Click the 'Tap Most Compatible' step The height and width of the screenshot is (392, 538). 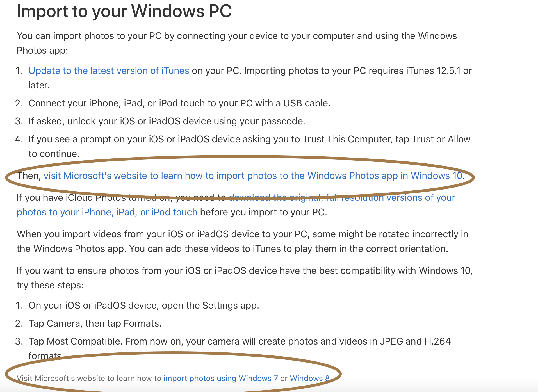click(x=239, y=341)
